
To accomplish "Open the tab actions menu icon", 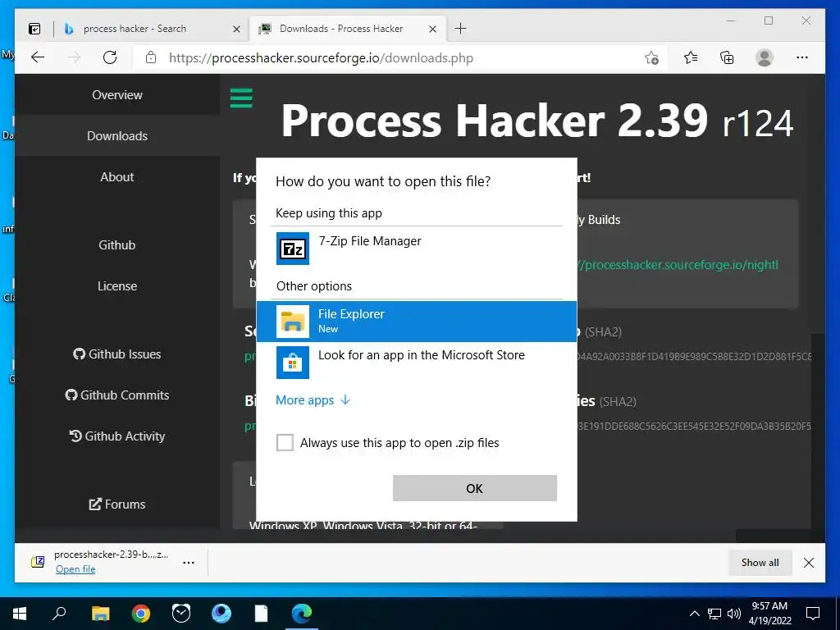I will tap(34, 29).
